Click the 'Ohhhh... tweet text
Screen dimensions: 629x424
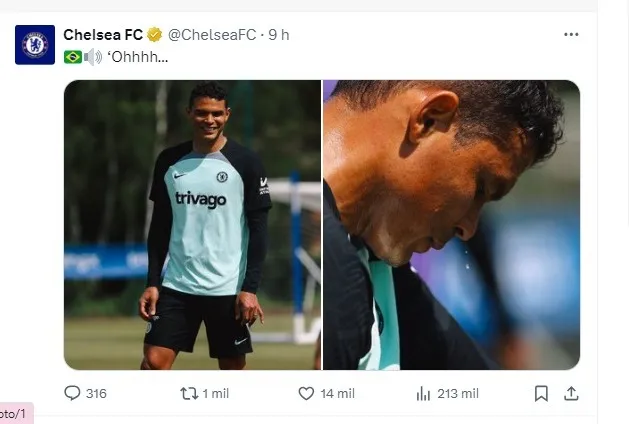pyautogui.click(x=138, y=57)
